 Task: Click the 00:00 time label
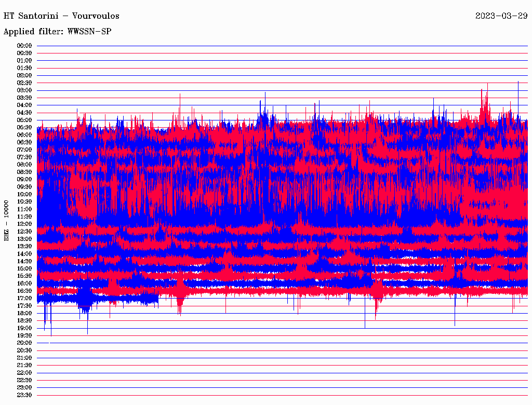pos(24,46)
